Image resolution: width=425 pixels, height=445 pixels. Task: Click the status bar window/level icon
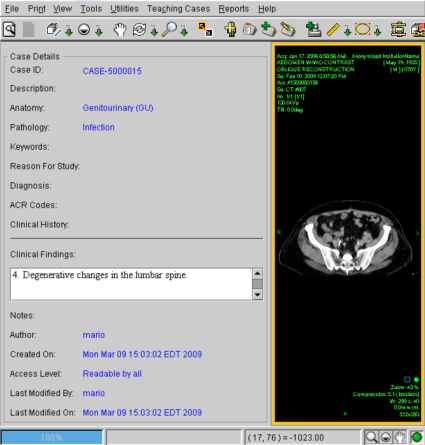coord(386,437)
